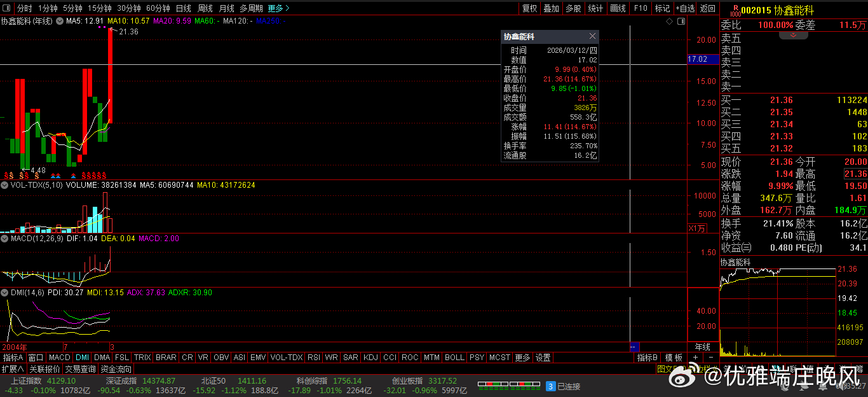Image resolution: width=868 pixels, height=397 pixels.
Task: Click the 叠加 overlay button
Action: pyautogui.click(x=551, y=8)
